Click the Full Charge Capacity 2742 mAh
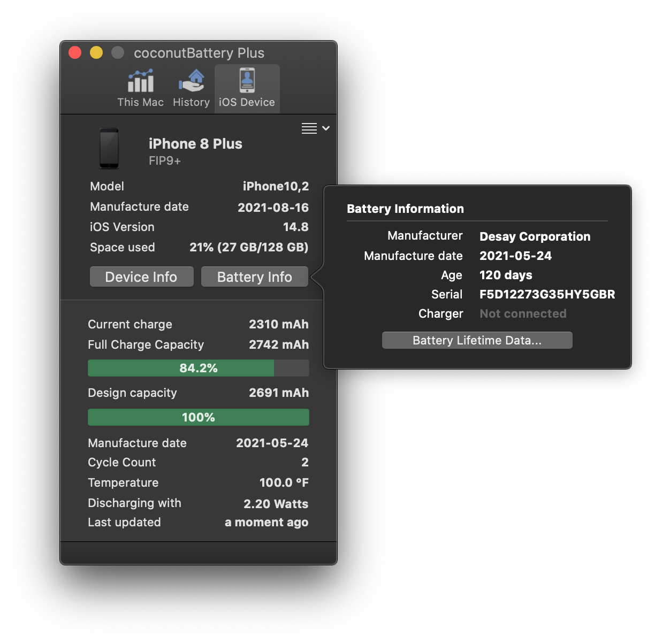 tap(278, 344)
